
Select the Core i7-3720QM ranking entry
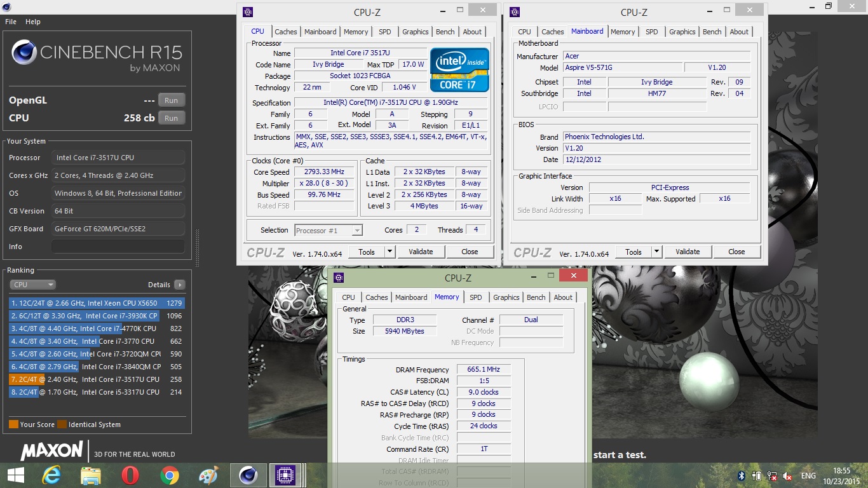[x=97, y=354]
